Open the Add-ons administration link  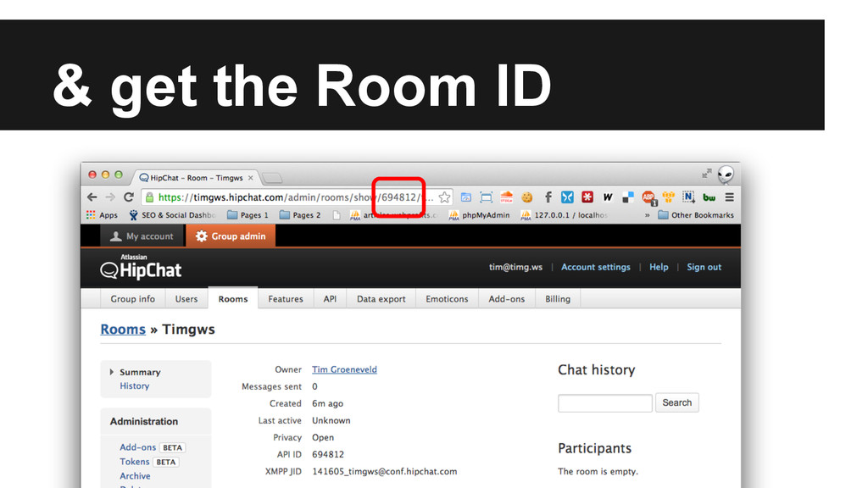(x=138, y=447)
